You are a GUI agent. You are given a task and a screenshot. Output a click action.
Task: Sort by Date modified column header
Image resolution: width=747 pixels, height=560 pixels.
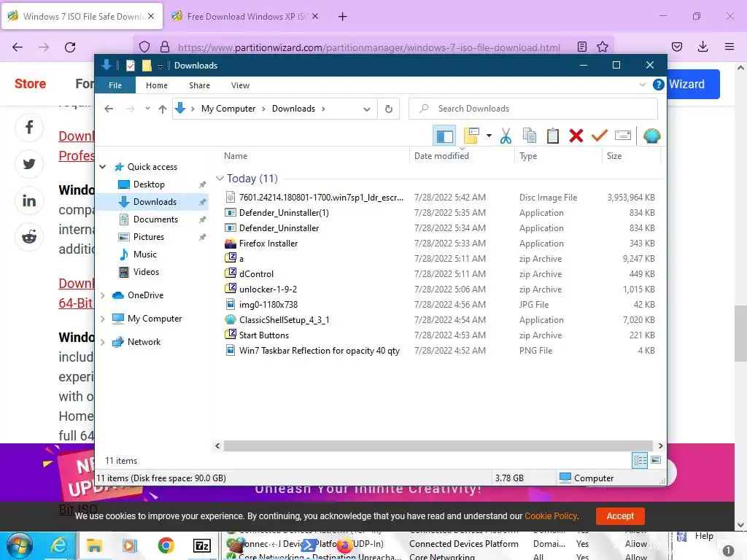(462, 156)
